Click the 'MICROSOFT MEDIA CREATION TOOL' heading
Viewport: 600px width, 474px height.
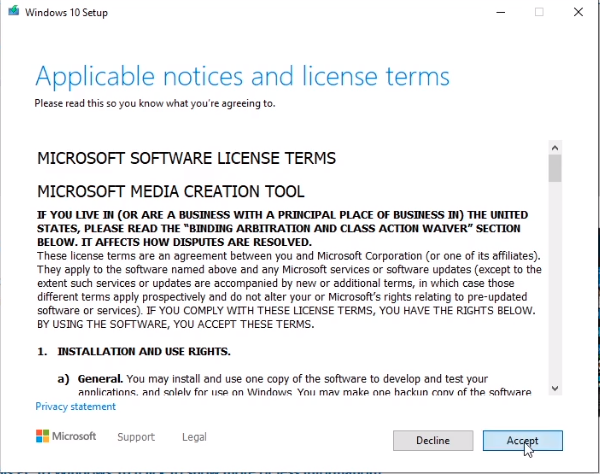(171, 191)
